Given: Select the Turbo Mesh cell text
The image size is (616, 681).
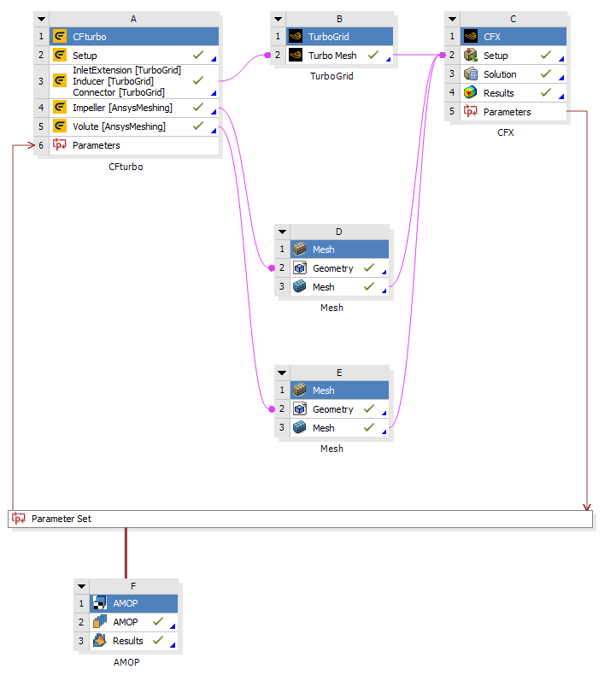Looking at the screenshot, I should coord(332,56).
